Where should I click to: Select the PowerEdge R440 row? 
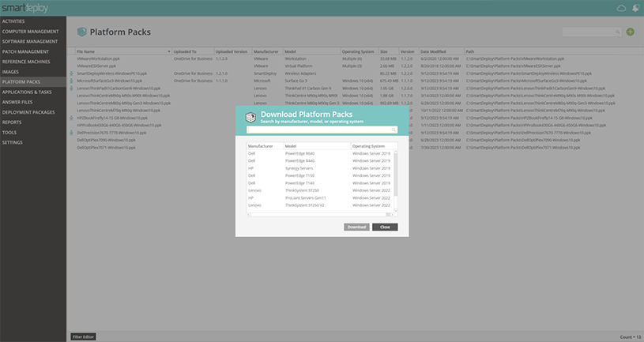tap(320, 161)
